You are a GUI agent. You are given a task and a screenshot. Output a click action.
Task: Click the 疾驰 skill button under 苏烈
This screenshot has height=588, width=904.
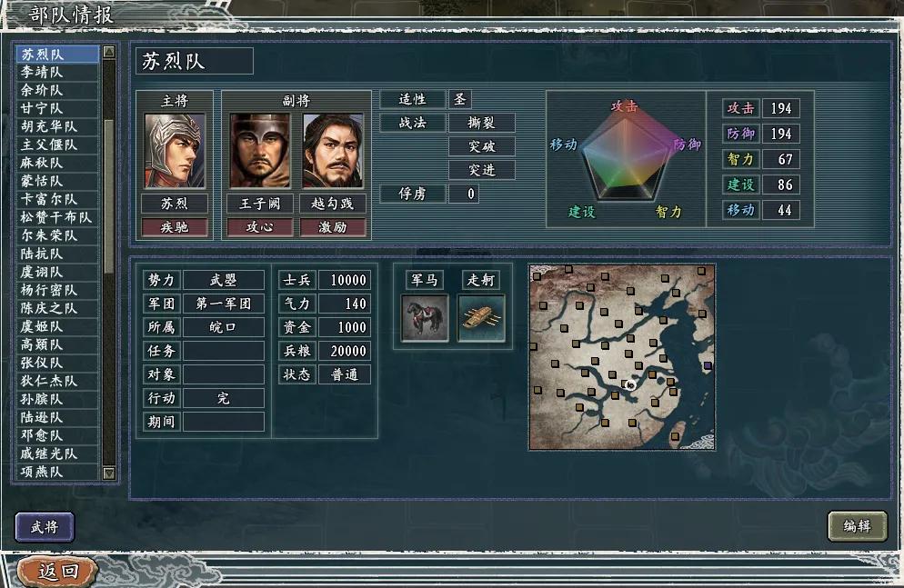[x=175, y=227]
